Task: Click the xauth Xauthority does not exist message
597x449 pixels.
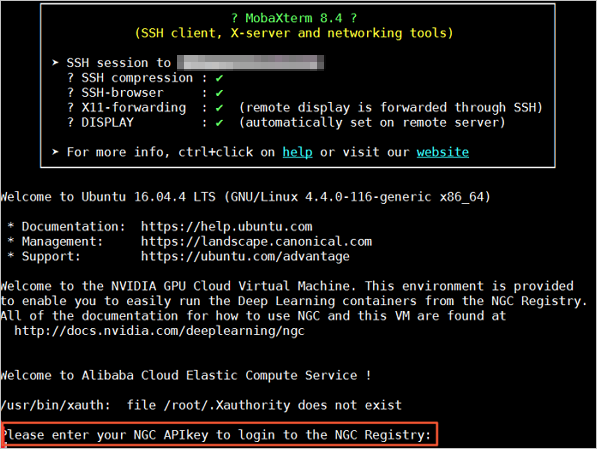Action: [201, 405]
